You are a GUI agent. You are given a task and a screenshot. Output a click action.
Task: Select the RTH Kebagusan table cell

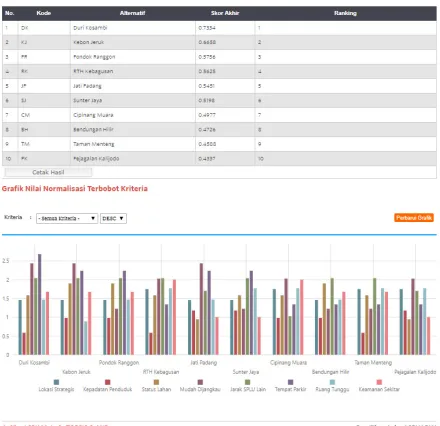pos(133,71)
